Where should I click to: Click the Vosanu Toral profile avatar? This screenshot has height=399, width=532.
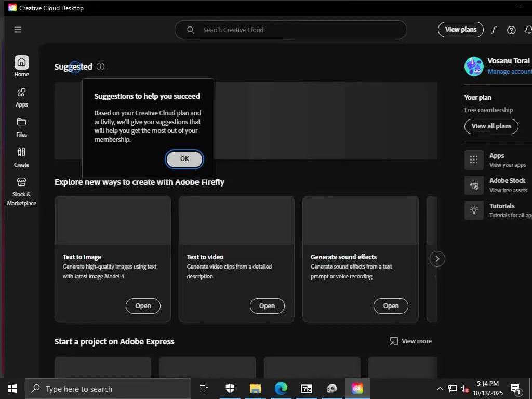point(474,66)
